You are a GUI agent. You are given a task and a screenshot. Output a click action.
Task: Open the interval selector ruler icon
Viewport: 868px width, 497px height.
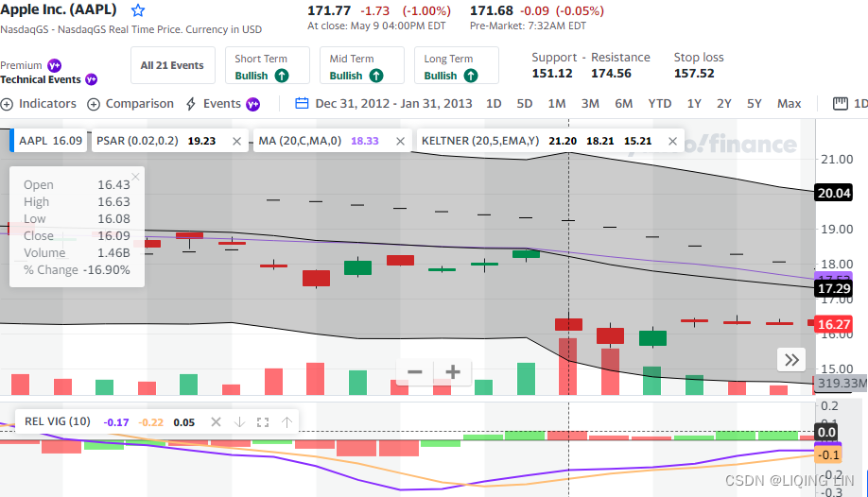[841, 104]
